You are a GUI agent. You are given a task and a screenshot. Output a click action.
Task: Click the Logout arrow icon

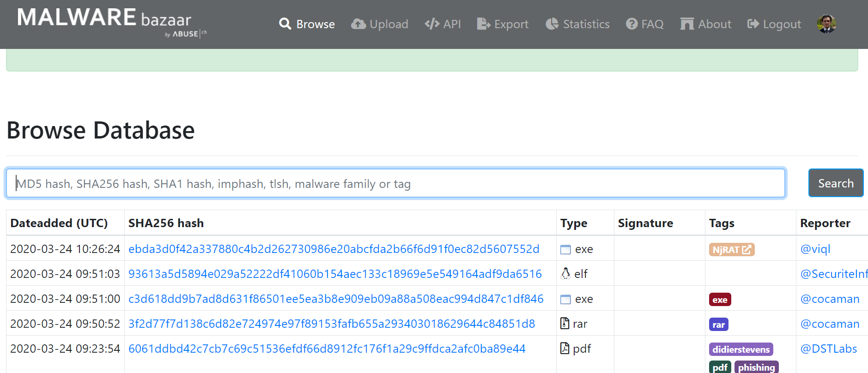(x=753, y=24)
